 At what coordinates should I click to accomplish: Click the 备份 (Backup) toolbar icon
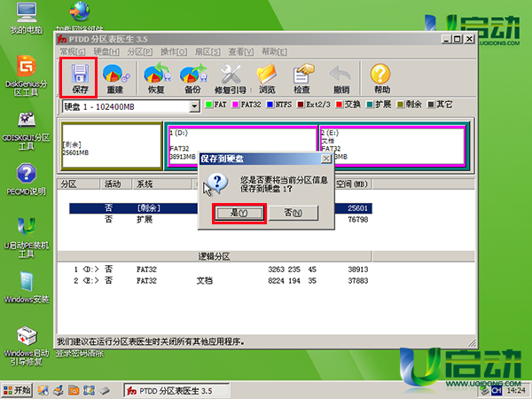[x=191, y=76]
